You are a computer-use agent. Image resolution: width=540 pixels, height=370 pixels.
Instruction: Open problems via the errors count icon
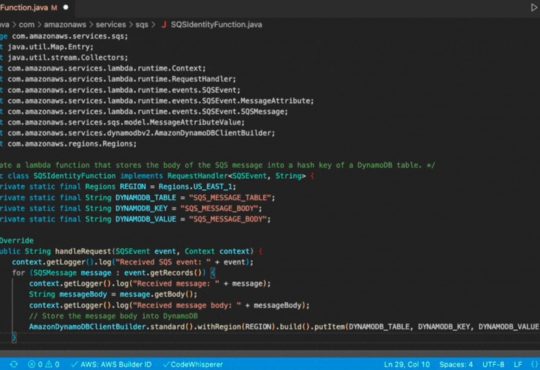point(35,364)
